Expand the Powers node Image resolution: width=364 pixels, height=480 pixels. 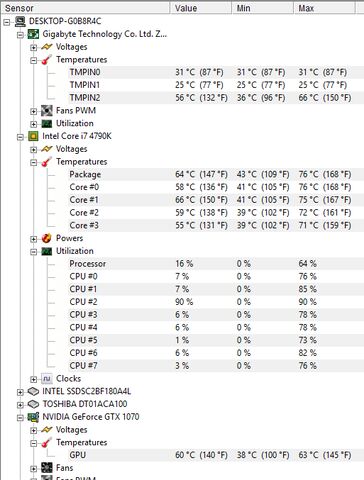[33, 239]
